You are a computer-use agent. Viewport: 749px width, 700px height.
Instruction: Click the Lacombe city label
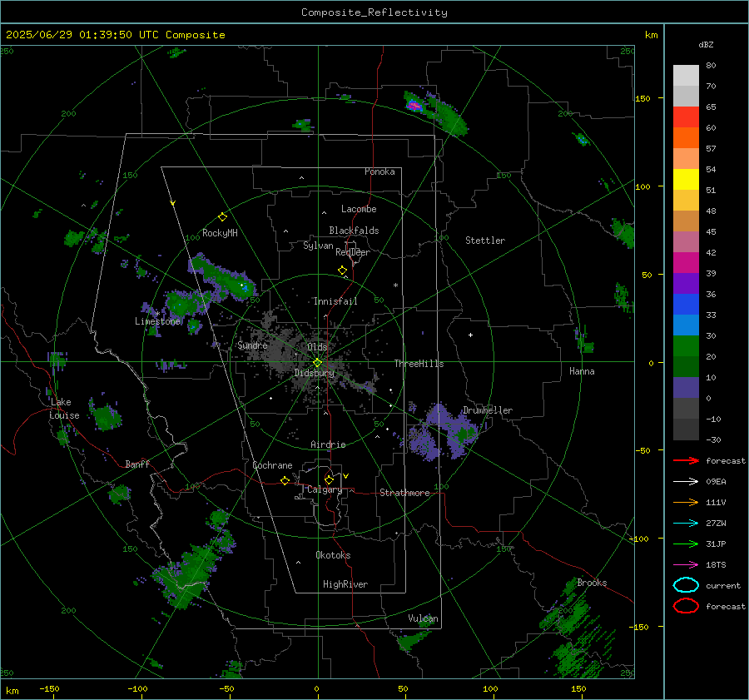click(x=359, y=209)
